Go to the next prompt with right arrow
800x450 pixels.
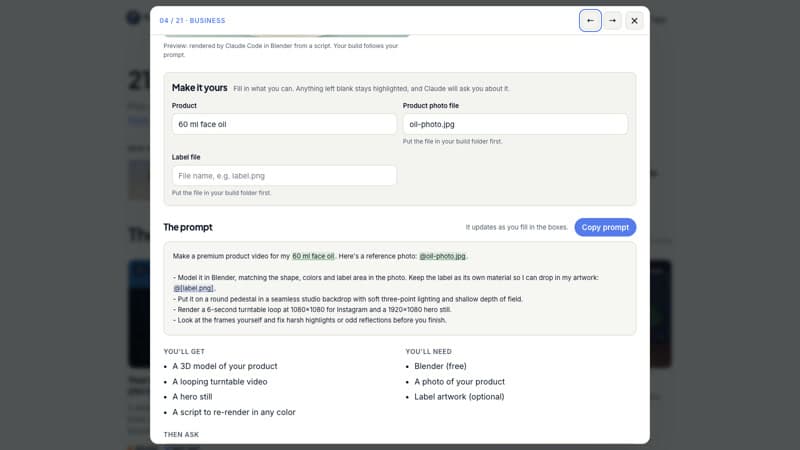pos(612,20)
